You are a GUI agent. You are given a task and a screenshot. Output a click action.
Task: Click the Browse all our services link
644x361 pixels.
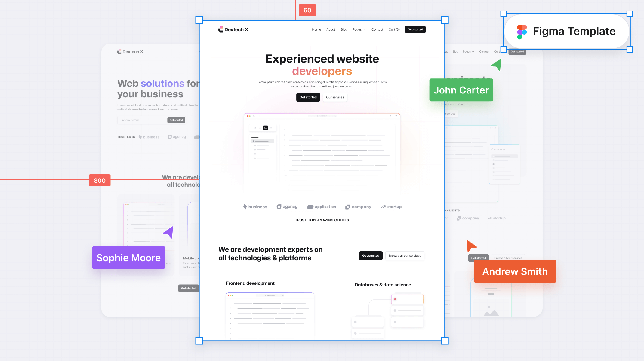click(x=405, y=255)
